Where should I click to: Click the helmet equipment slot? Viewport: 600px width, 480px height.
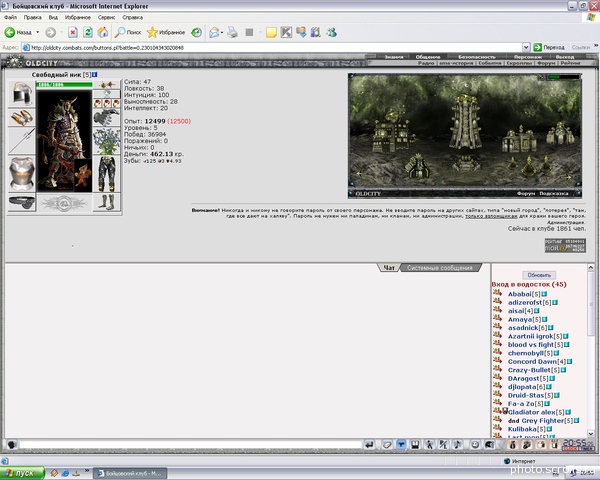pos(22,93)
